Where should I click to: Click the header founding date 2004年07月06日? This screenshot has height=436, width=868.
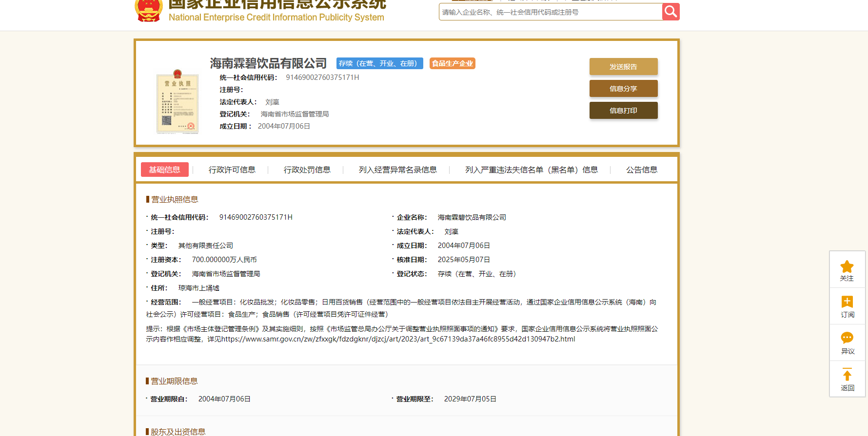(x=284, y=126)
